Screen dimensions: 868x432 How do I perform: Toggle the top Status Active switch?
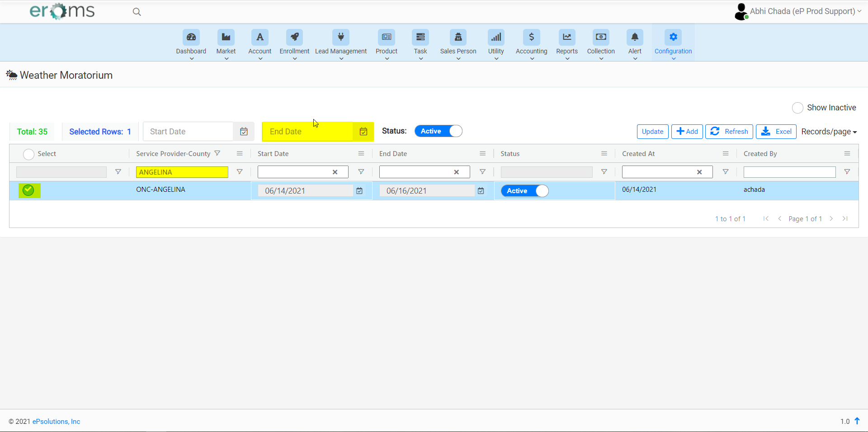[438, 131]
